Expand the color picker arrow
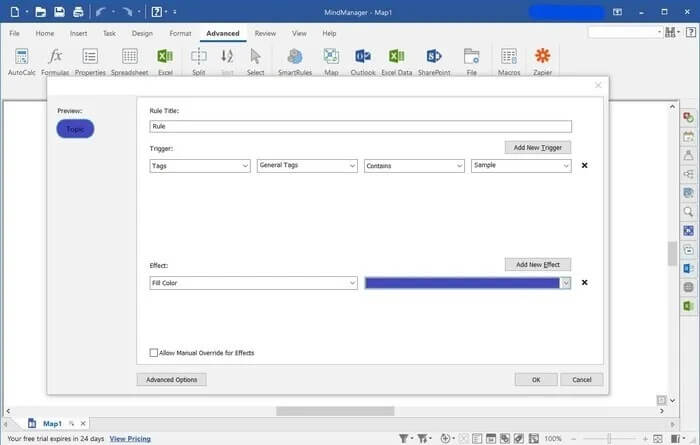700x445 pixels. tap(566, 283)
